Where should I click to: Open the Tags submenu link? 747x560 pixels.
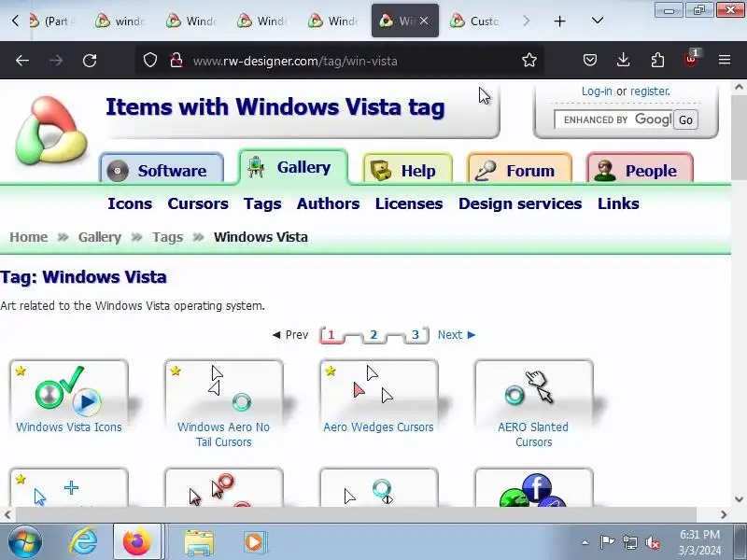point(262,203)
